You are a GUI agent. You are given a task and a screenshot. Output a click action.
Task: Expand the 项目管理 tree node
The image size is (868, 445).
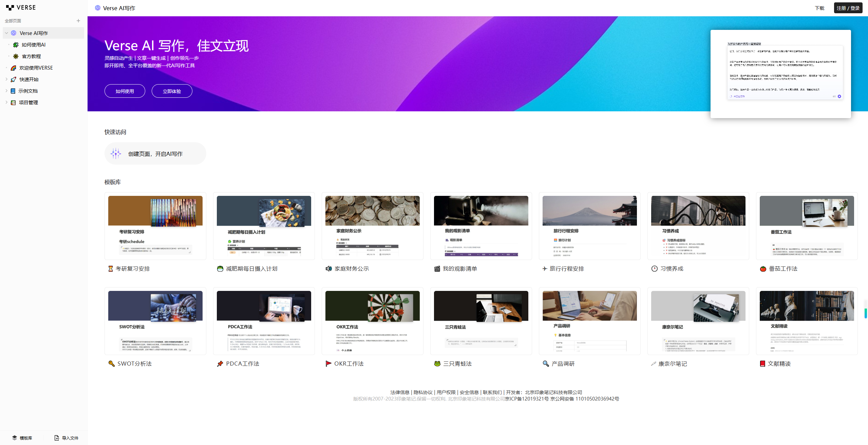tap(6, 102)
